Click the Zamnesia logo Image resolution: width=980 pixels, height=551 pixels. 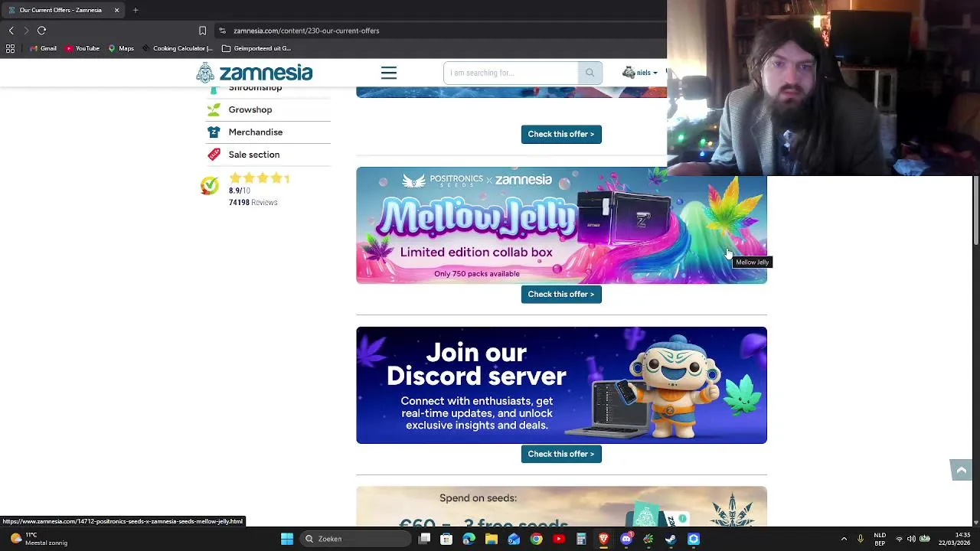coord(254,73)
